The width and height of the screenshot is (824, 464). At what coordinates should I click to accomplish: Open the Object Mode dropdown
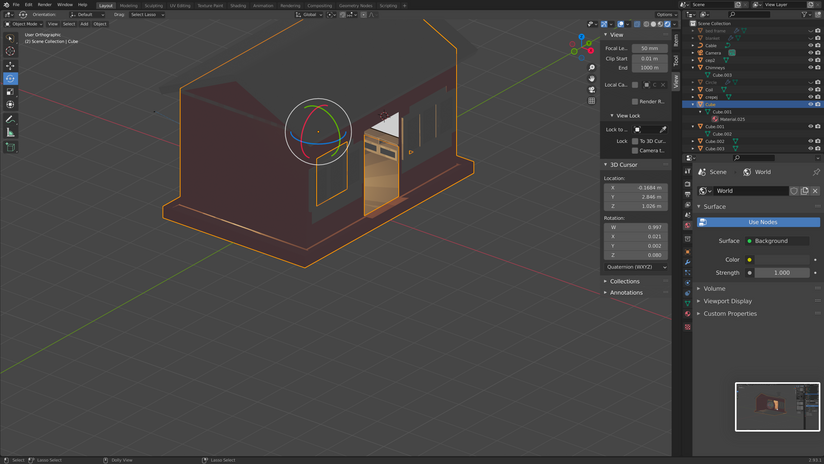coord(23,24)
